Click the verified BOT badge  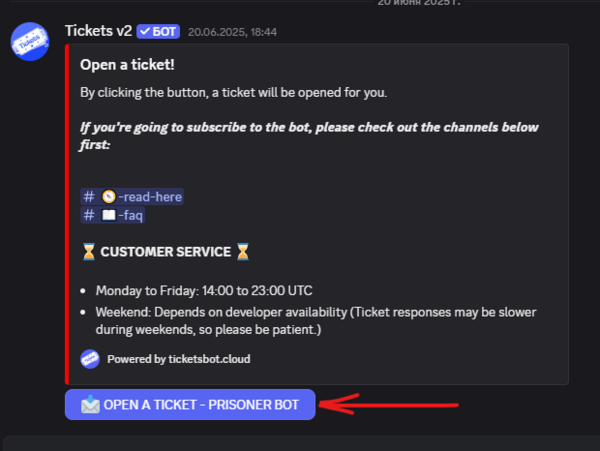[x=159, y=32]
